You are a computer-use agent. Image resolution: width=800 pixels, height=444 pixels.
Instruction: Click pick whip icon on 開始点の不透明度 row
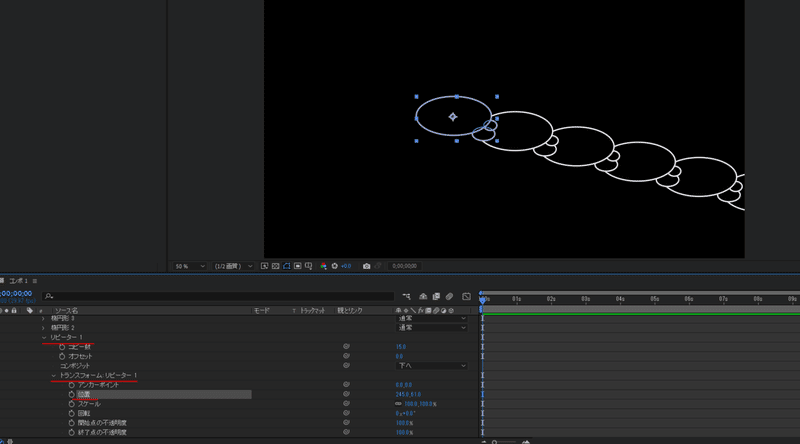[346, 423]
